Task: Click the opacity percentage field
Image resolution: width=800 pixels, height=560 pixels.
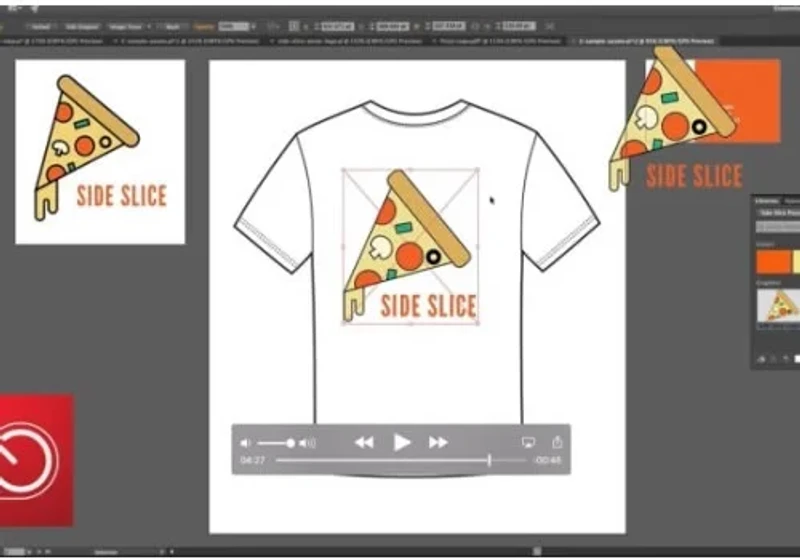Action: 234,27
